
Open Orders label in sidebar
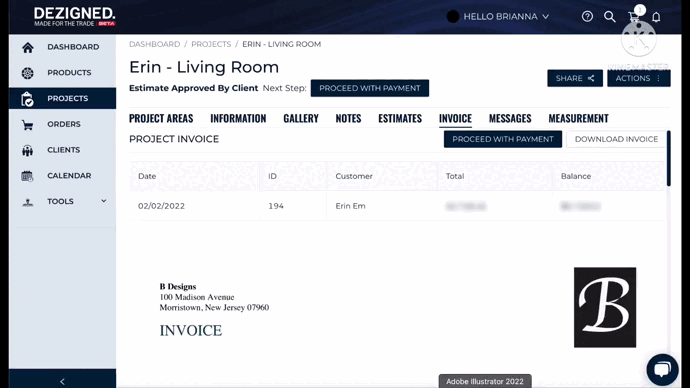tap(64, 124)
